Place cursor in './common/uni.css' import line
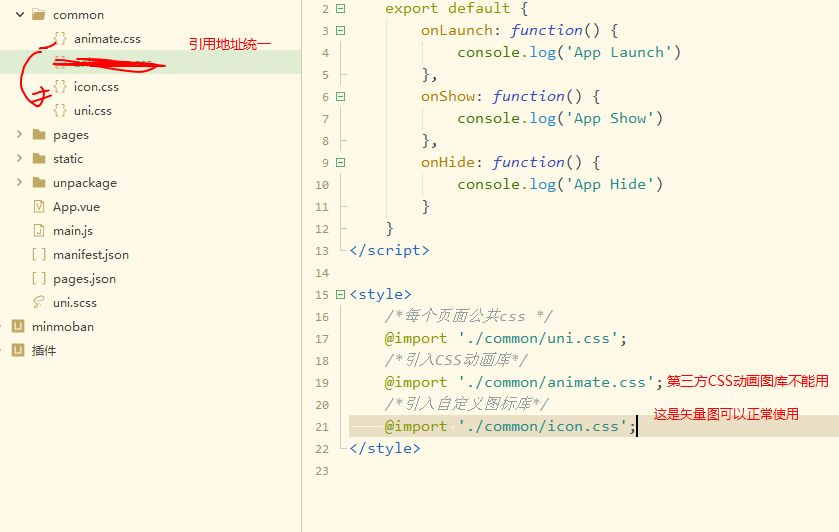 506,338
